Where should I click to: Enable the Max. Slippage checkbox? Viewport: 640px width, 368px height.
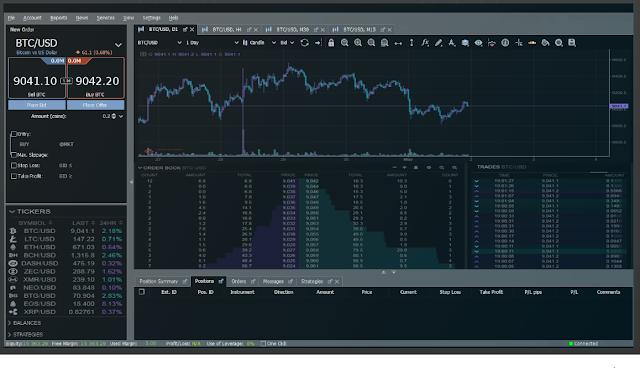pyautogui.click(x=14, y=155)
